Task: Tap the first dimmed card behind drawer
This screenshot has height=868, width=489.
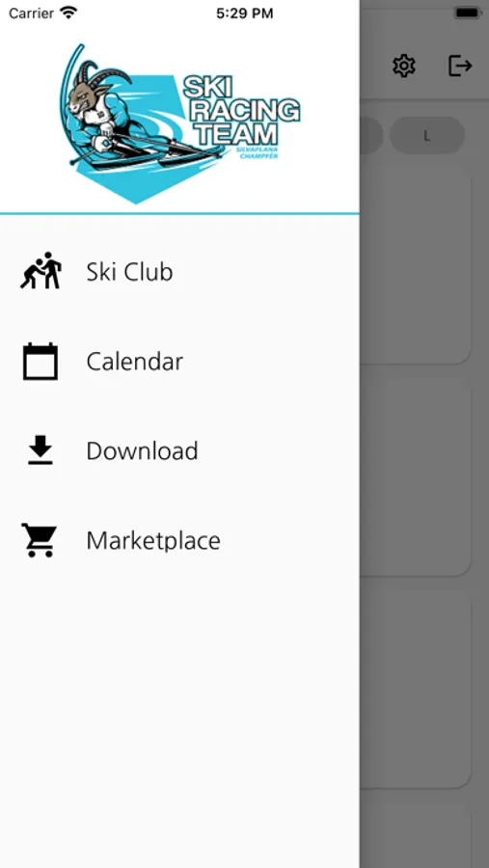Action: [x=416, y=264]
